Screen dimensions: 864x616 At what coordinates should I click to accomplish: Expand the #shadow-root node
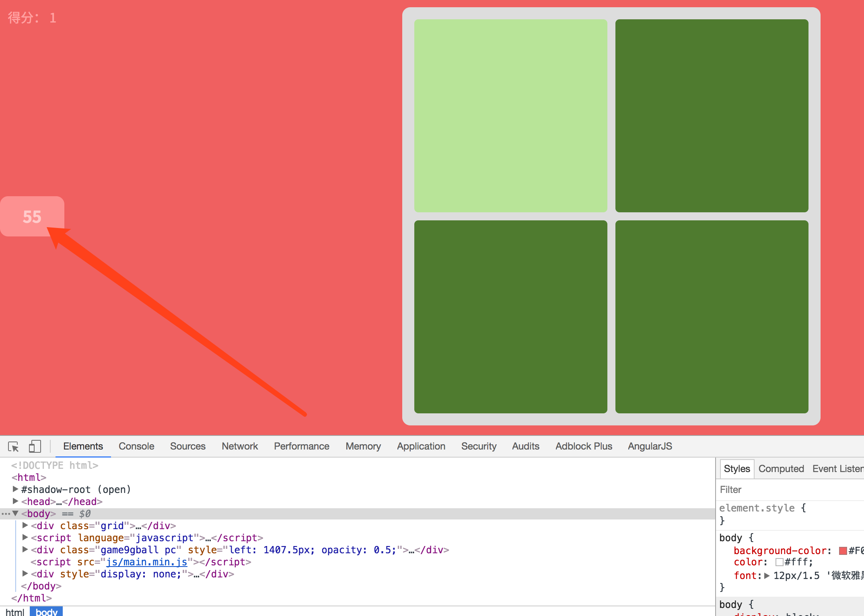tap(15, 489)
